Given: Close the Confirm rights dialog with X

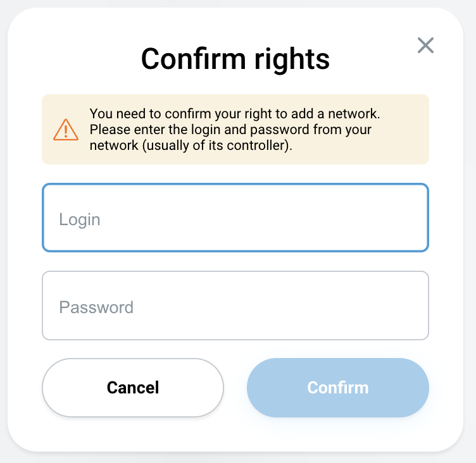Looking at the screenshot, I should tap(425, 46).
